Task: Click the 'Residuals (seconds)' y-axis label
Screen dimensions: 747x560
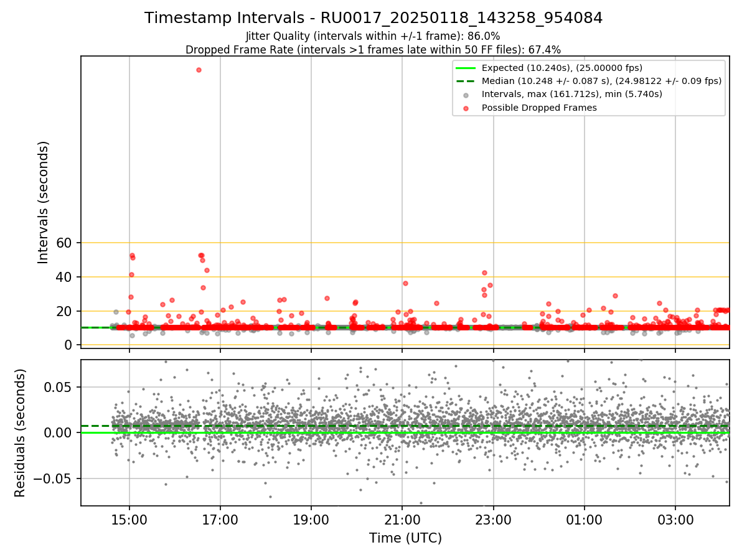Action: point(21,432)
